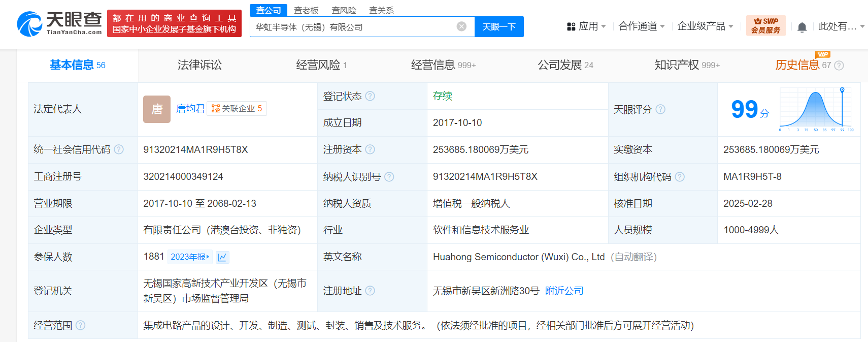Expand the 合作通道 dropdown
868x342 pixels.
click(x=642, y=26)
